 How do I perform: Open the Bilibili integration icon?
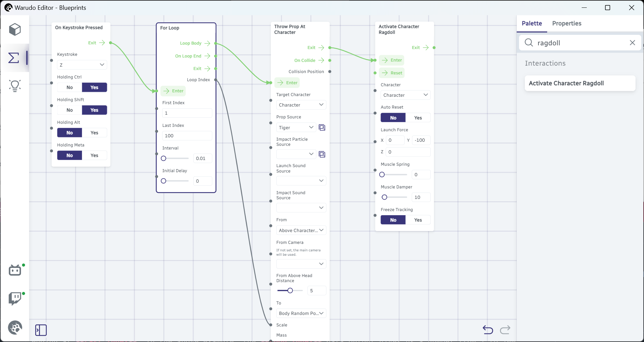pos(15,270)
